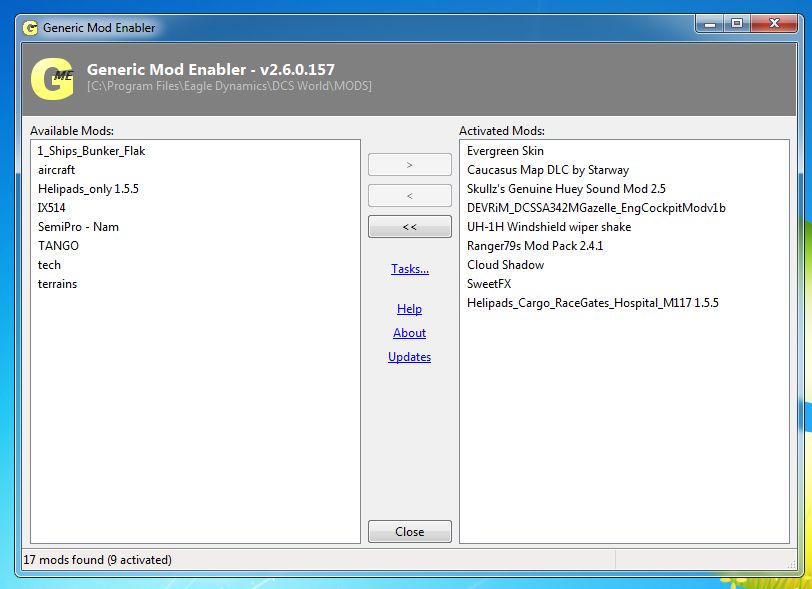The height and width of the screenshot is (589, 812).
Task: Open the About link
Action: point(409,333)
